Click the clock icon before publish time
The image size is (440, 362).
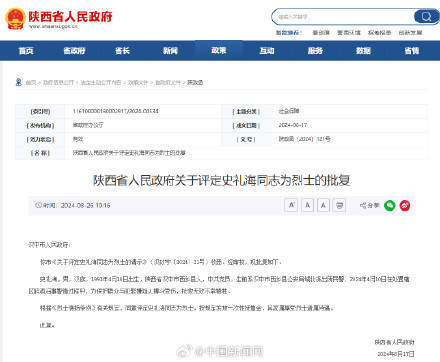[x=38, y=205]
